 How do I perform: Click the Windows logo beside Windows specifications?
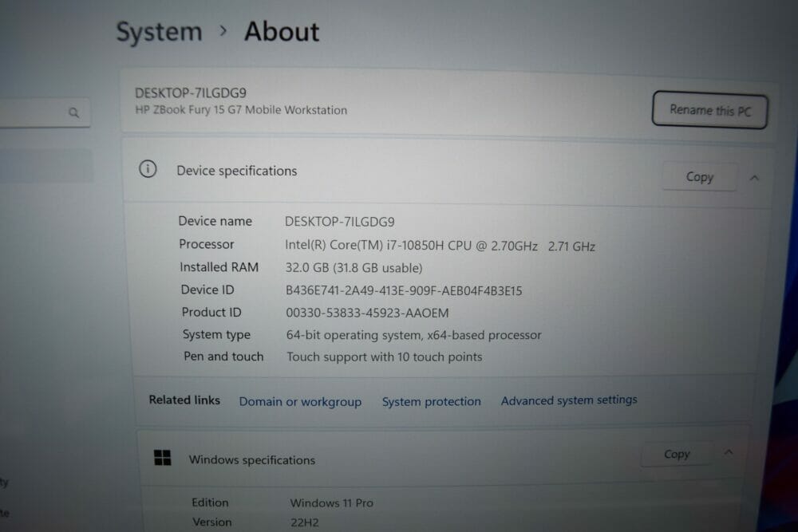point(162,458)
